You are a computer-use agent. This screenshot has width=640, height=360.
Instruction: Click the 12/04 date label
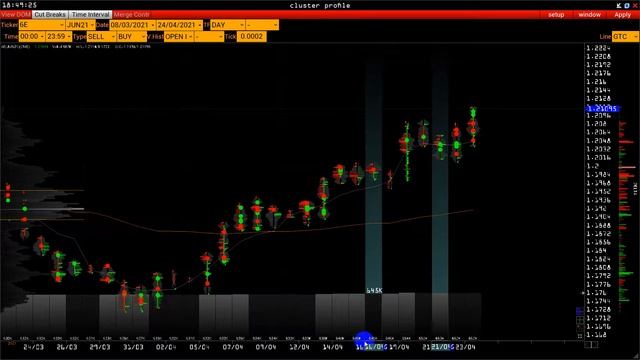click(x=299, y=347)
